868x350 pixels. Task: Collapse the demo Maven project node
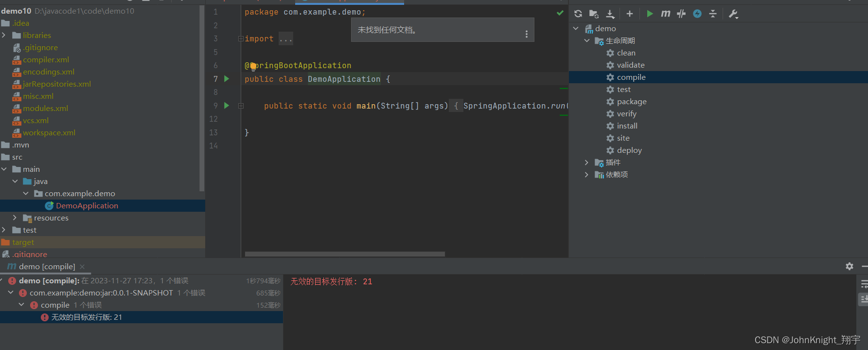[576, 28]
